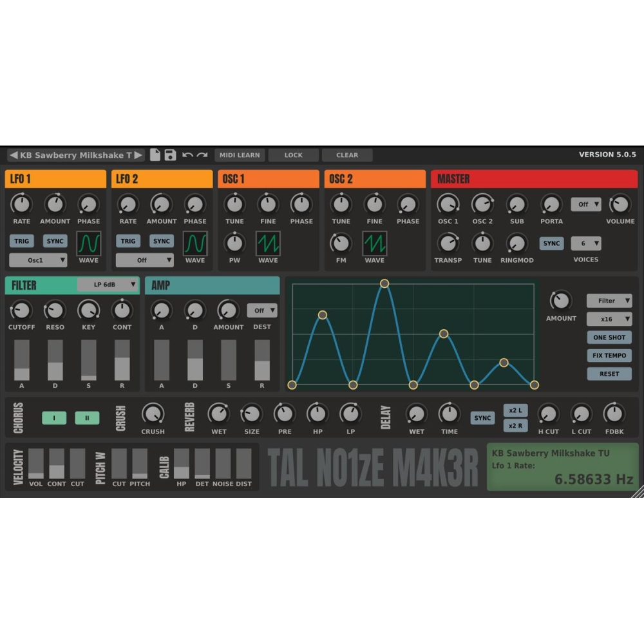
Task: Open the Osc1 destination dropdown under LFO 1
Action: 37,260
